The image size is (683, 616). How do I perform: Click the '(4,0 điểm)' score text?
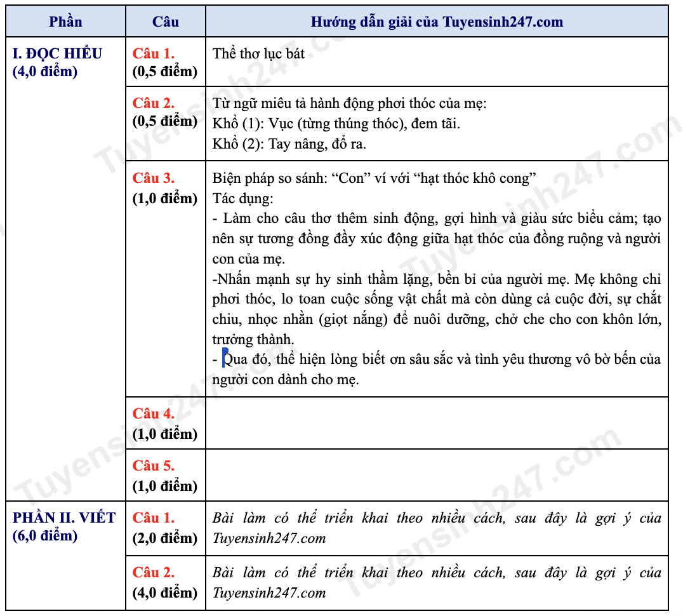click(x=164, y=593)
